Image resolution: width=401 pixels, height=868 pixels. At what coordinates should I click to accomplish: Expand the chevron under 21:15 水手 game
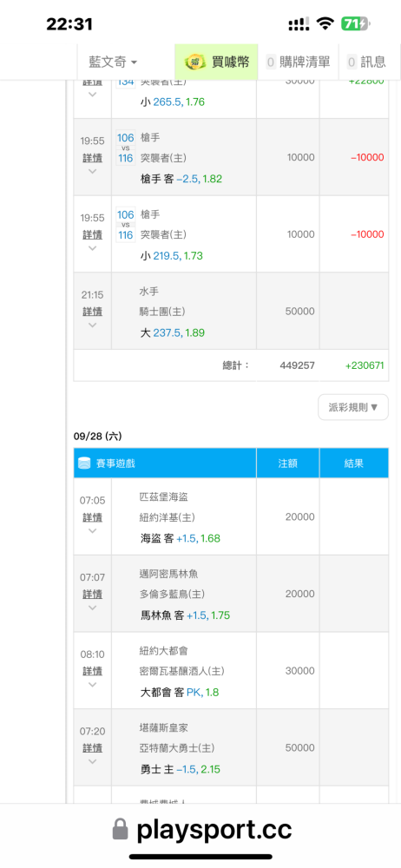[93, 325]
